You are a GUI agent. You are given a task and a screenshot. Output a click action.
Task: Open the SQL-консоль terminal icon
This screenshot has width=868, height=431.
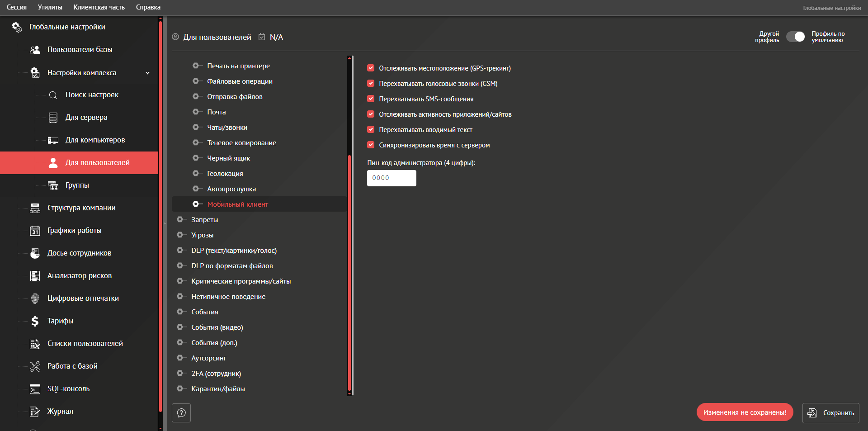(x=35, y=389)
